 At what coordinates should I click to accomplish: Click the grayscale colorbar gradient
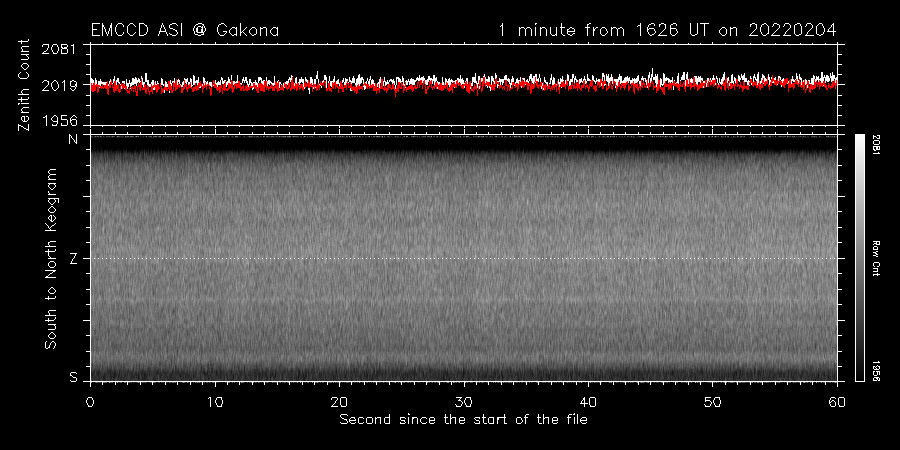point(859,258)
